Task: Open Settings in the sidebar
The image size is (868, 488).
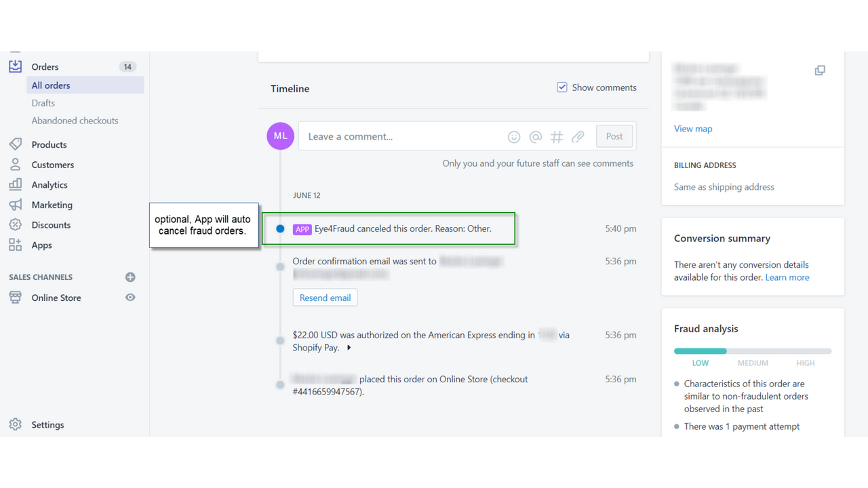Action: (x=47, y=425)
